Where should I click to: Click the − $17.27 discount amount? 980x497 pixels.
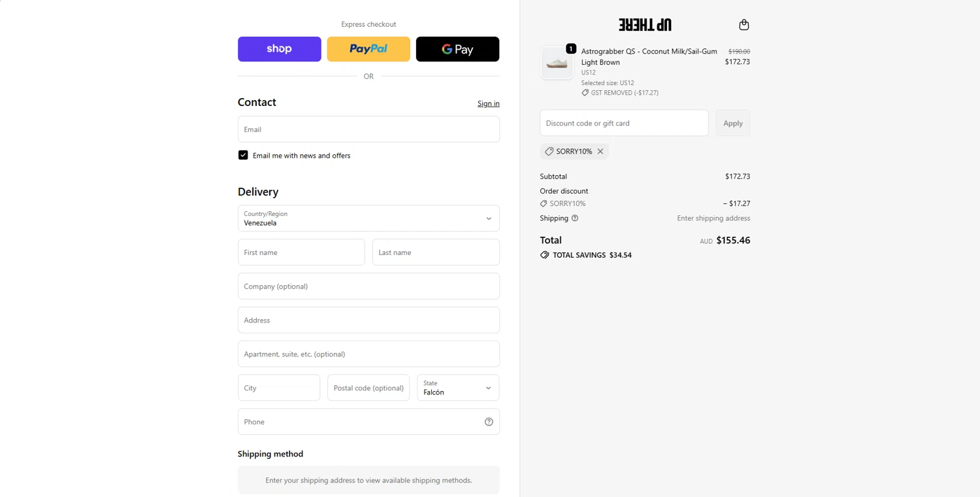click(x=736, y=203)
